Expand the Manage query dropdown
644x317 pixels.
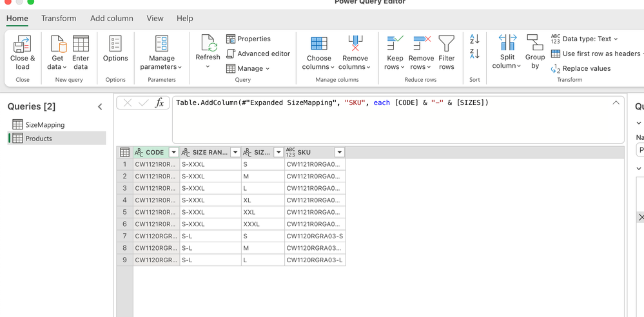click(248, 68)
